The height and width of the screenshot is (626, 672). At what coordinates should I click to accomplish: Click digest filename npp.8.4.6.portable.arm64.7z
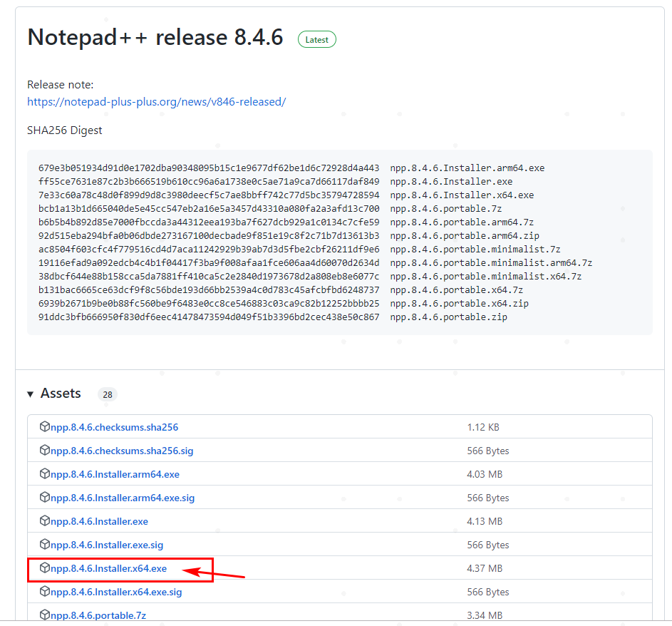coord(462,222)
